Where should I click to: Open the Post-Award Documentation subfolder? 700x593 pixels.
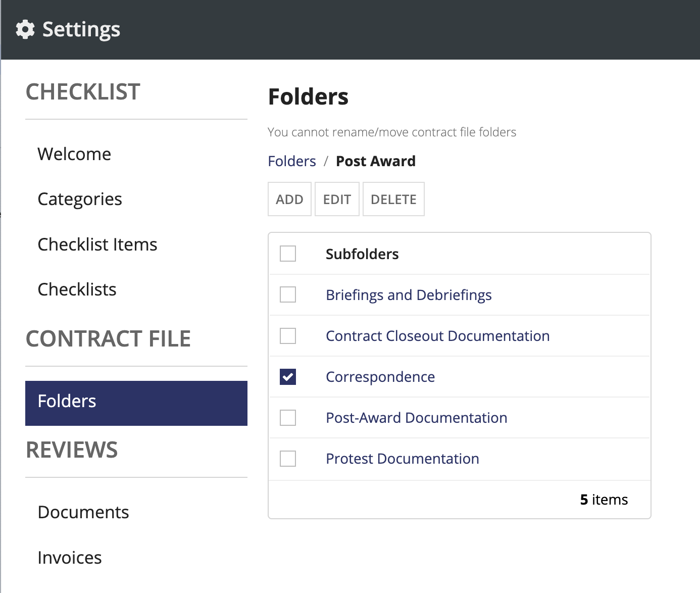click(x=417, y=418)
